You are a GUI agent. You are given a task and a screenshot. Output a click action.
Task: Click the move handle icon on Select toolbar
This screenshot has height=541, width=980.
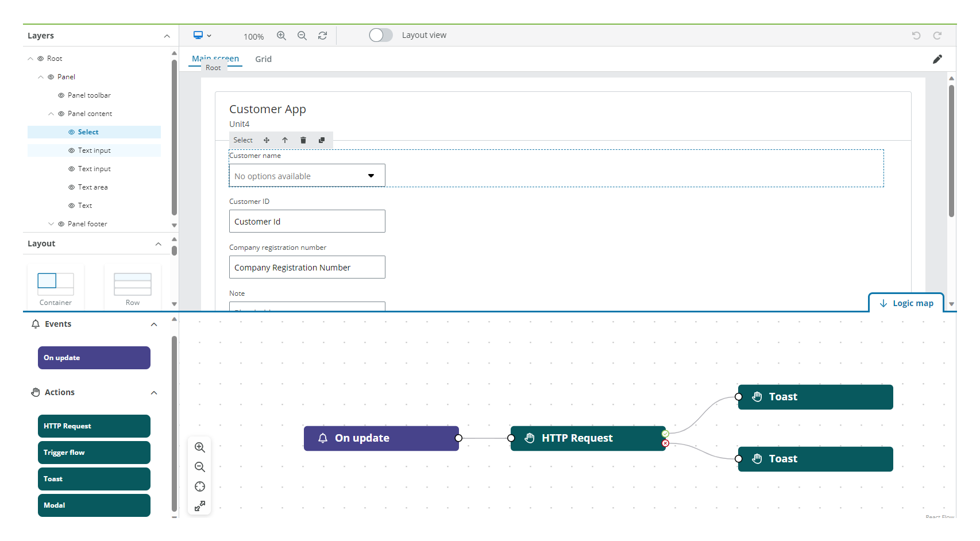tap(267, 140)
